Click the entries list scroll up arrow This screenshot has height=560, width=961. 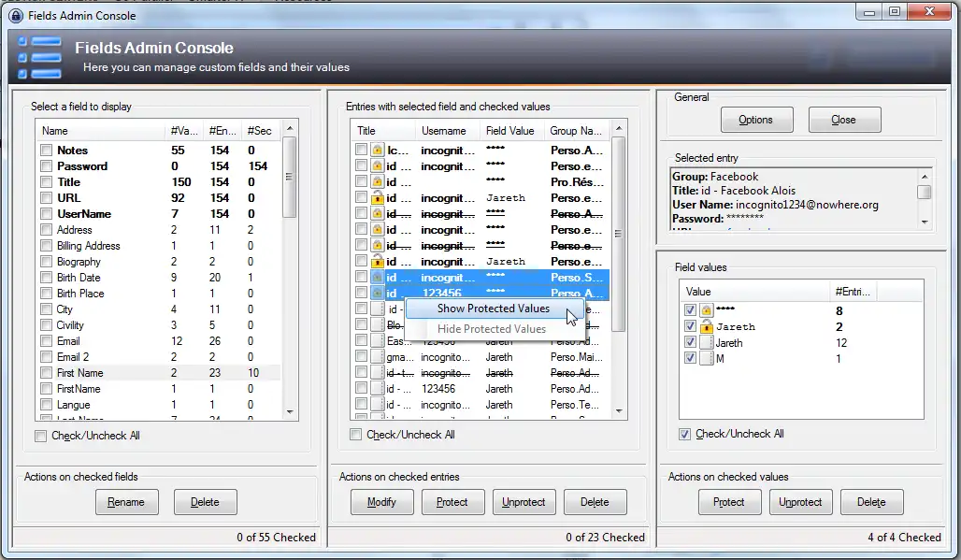click(x=619, y=128)
